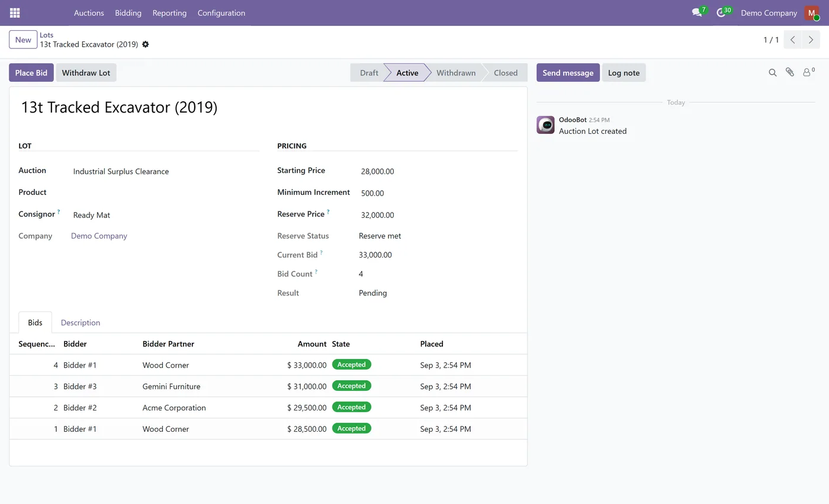Set status to Active stage
Viewport: 829px width, 504px height.
(407, 72)
